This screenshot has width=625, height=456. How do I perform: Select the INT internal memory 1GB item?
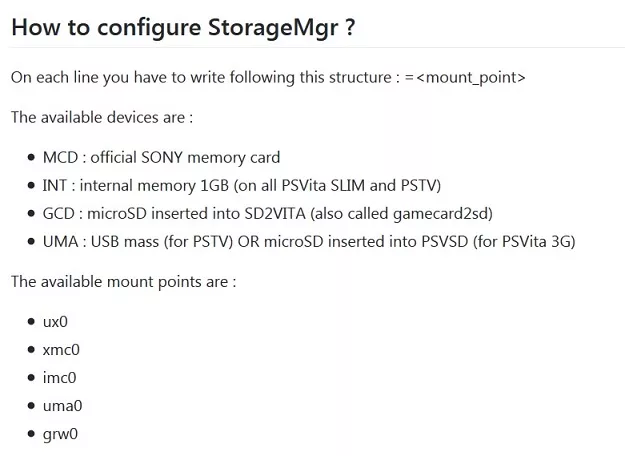(x=241, y=185)
